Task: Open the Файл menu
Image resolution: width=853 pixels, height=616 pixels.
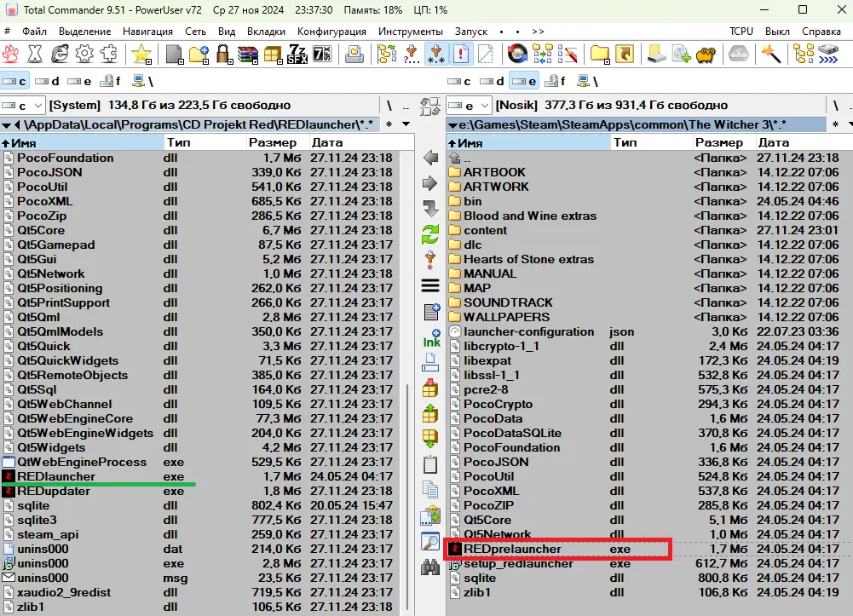Action: pos(34,32)
